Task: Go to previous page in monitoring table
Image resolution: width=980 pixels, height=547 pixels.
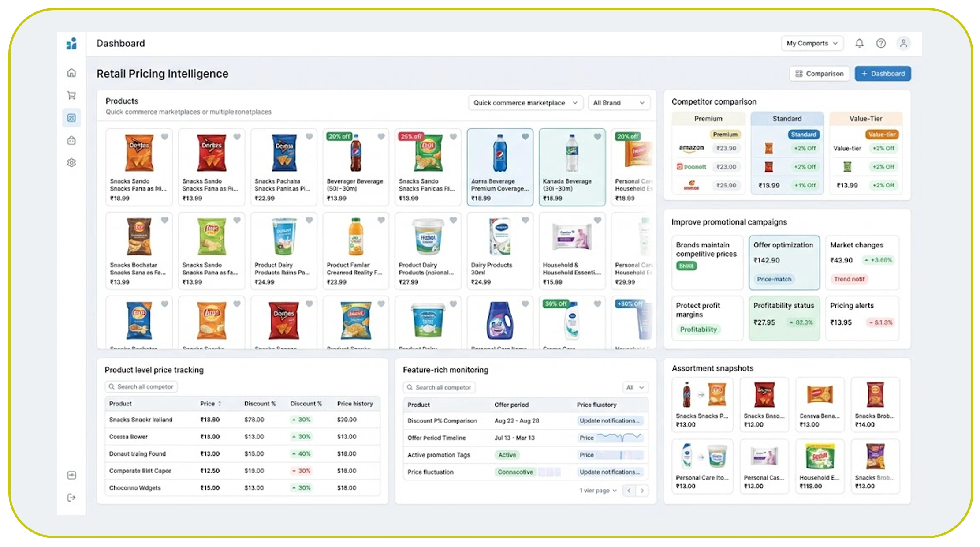Action: pyautogui.click(x=629, y=491)
